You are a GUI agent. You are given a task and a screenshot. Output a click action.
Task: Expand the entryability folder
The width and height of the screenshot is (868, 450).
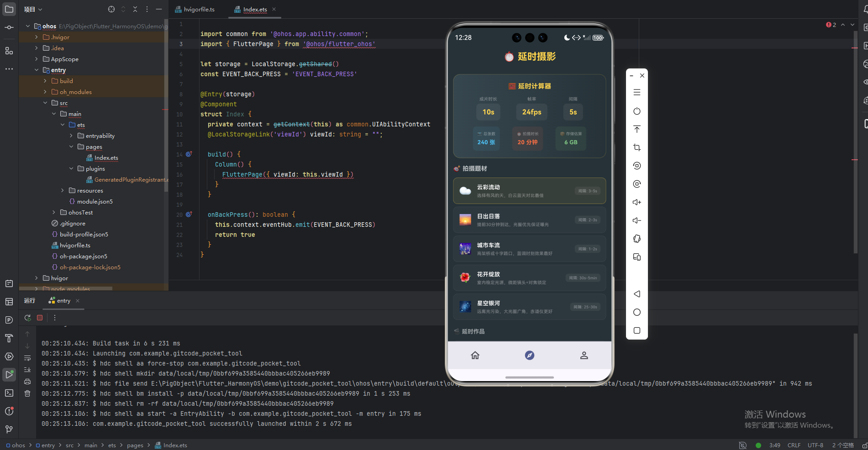(71, 136)
